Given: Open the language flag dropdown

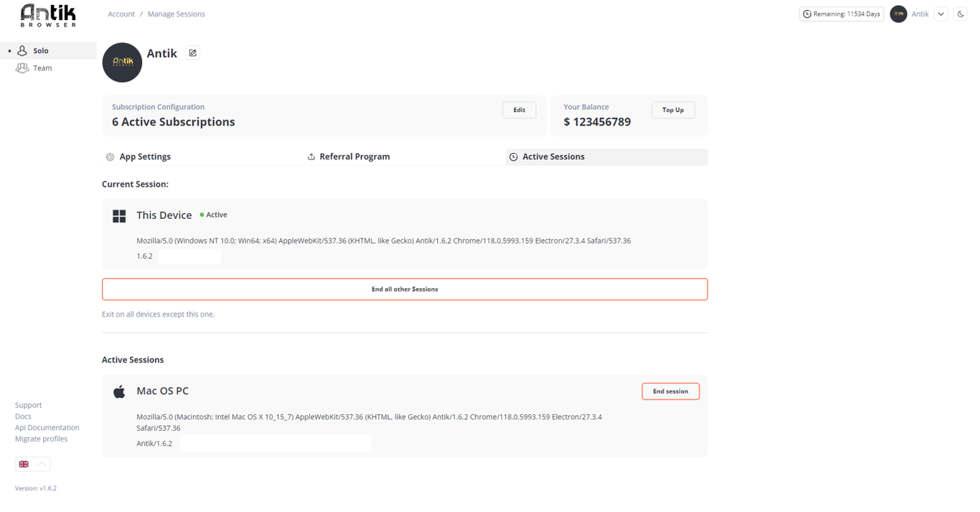Looking at the screenshot, I should click(x=33, y=464).
